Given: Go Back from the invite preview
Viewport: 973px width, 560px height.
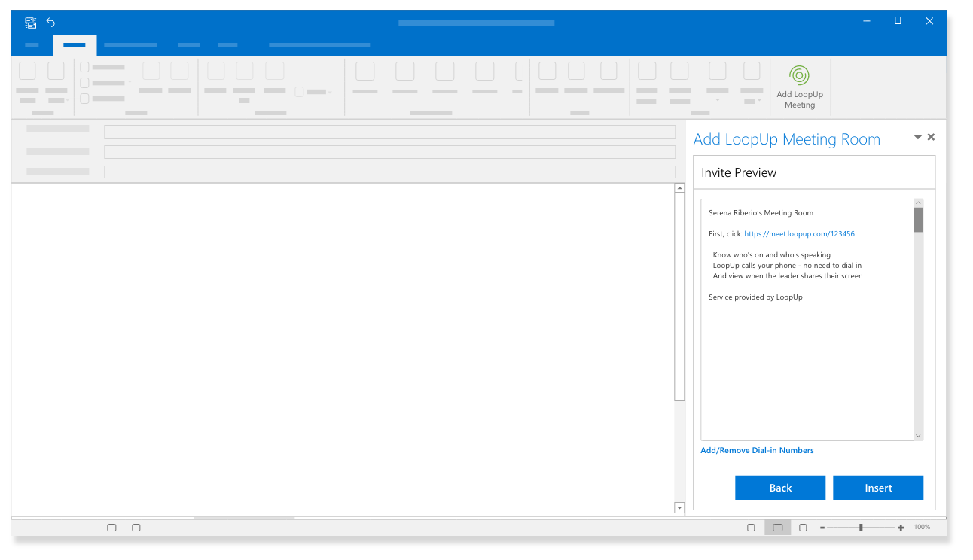Looking at the screenshot, I should (780, 488).
